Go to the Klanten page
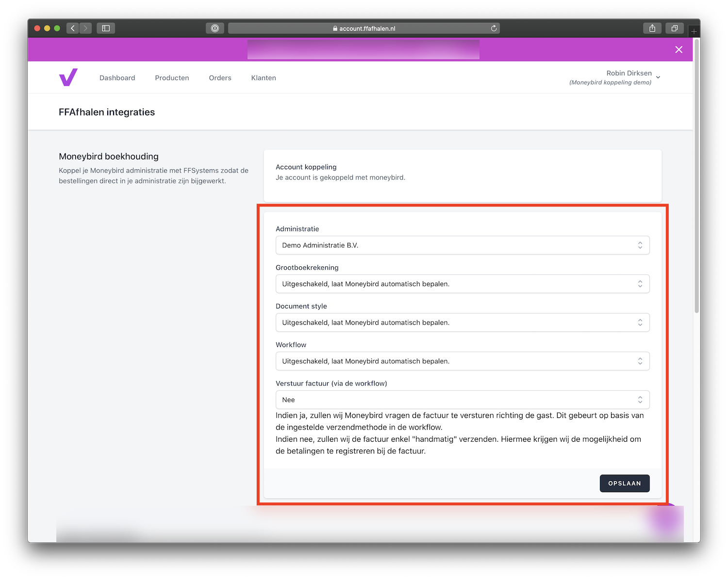This screenshot has width=728, height=579. tap(264, 78)
